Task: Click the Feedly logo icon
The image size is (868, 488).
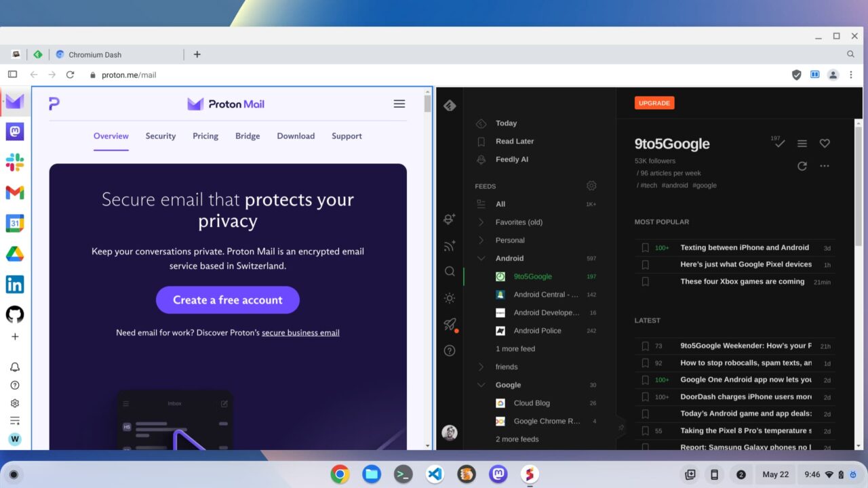Action: tap(450, 105)
